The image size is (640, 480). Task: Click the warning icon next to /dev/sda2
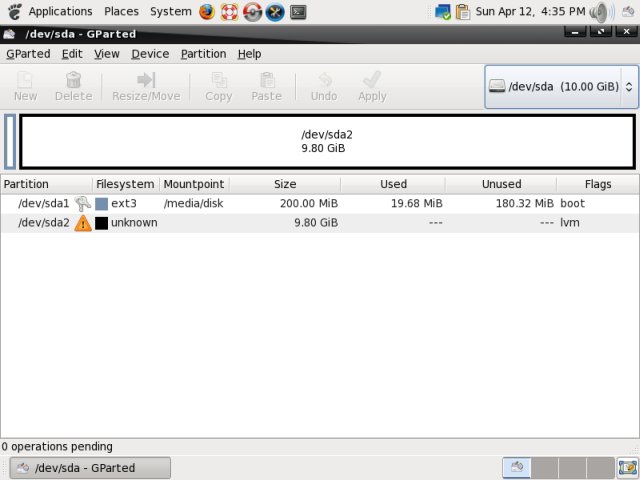83,223
